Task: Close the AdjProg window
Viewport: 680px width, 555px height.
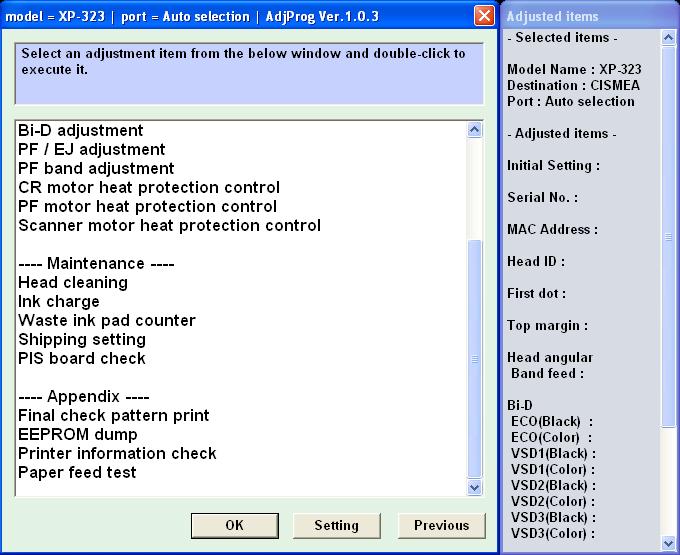Action: (x=484, y=16)
